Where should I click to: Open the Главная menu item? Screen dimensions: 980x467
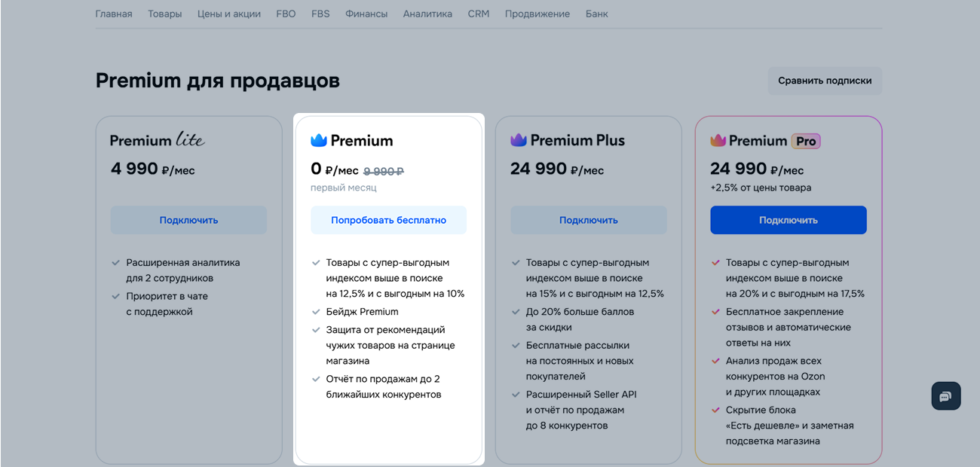(114, 14)
